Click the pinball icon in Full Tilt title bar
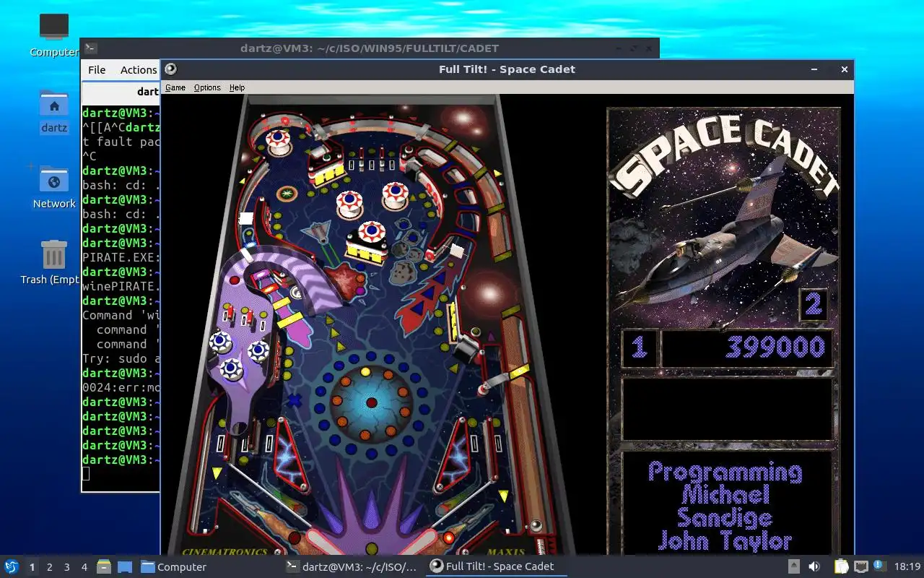This screenshot has height=578, width=924. click(170, 69)
